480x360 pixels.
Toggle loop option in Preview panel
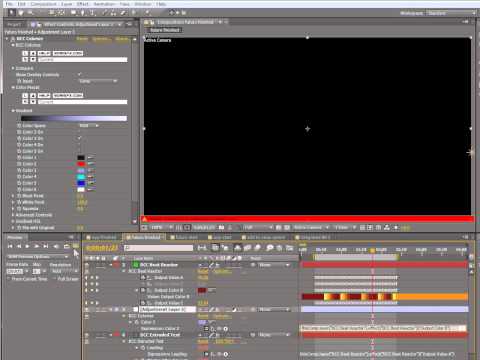click(x=67, y=246)
